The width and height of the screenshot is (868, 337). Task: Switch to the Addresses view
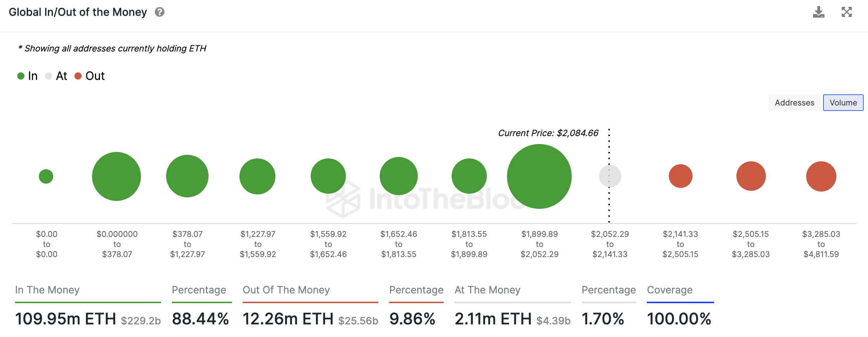[795, 103]
